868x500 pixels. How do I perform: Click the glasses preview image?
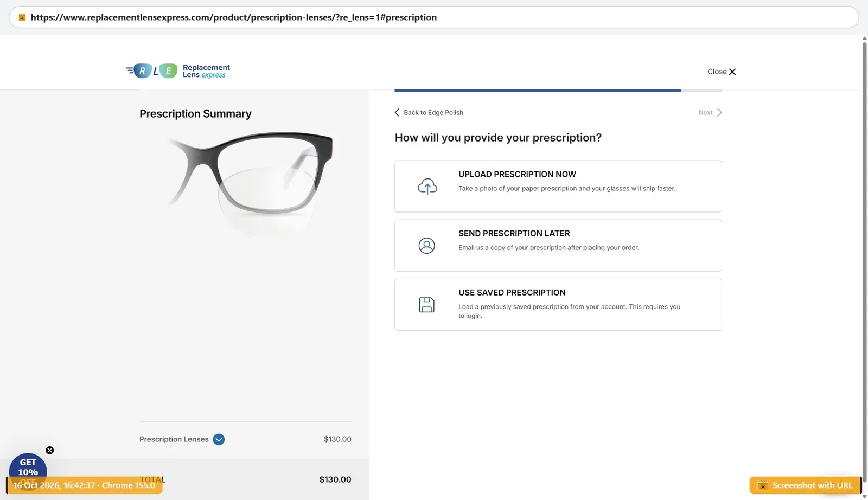[x=250, y=183]
